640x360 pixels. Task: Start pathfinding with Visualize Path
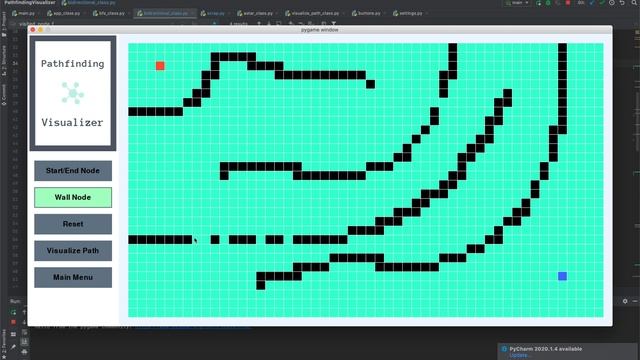click(x=73, y=251)
